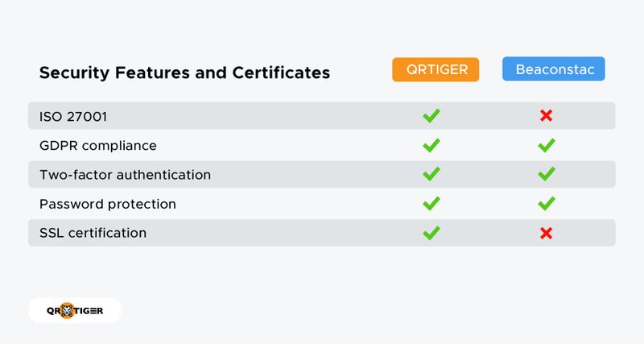
Task: Click QRTIGER checkmark for GDPR compliance
Action: [431, 145]
